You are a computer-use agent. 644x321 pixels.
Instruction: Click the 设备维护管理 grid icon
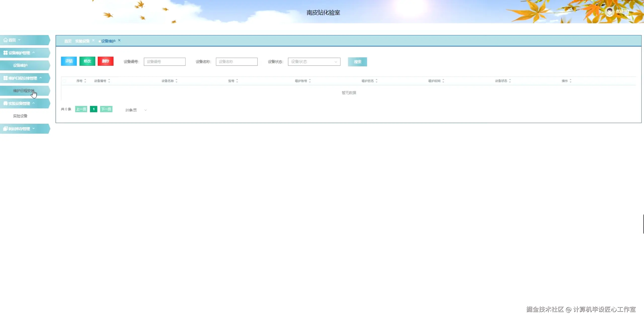click(5, 53)
